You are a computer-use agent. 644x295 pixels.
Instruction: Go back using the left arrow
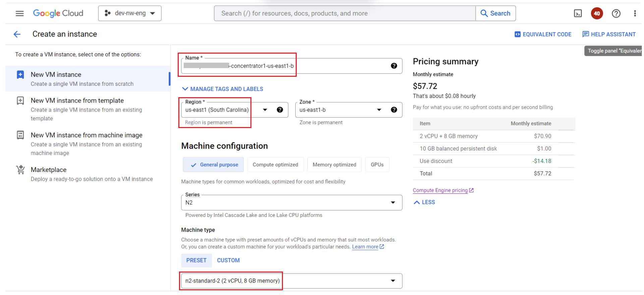click(x=17, y=34)
